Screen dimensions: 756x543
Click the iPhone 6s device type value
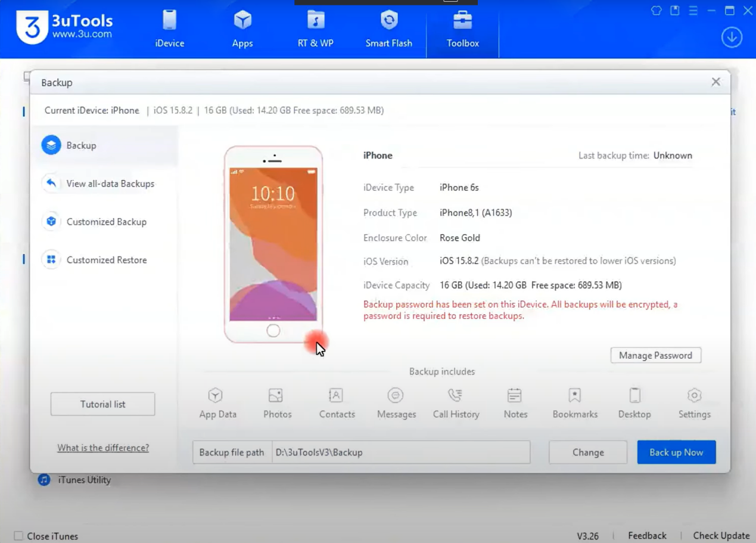(459, 188)
